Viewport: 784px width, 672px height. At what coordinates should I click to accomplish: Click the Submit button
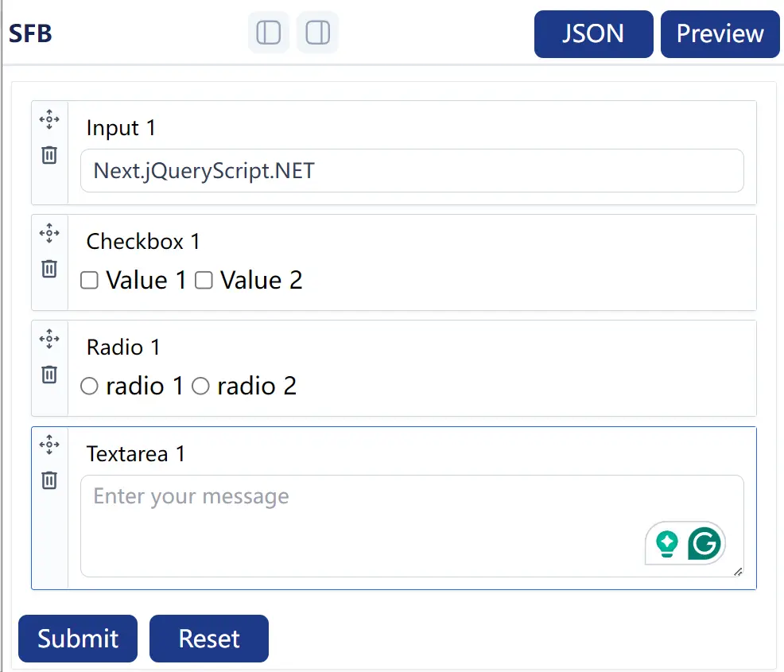[78, 639]
